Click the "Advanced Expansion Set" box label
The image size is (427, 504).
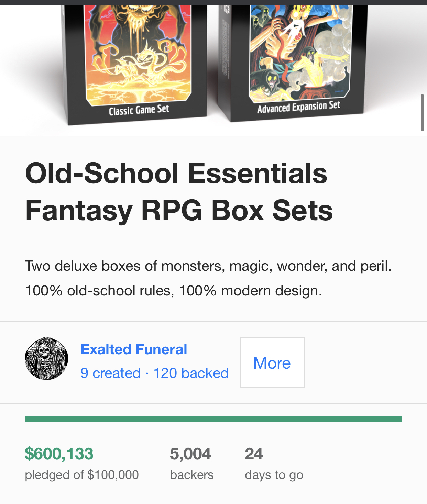(298, 107)
